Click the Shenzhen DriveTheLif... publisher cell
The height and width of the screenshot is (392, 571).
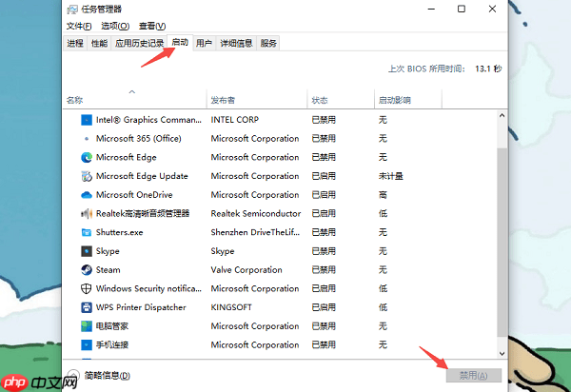[x=255, y=232]
